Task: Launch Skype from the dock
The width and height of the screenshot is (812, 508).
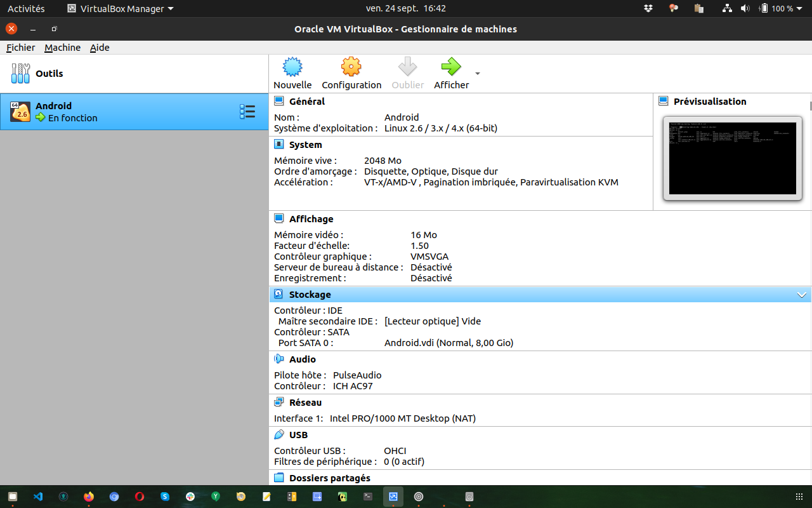Action: click(165, 497)
